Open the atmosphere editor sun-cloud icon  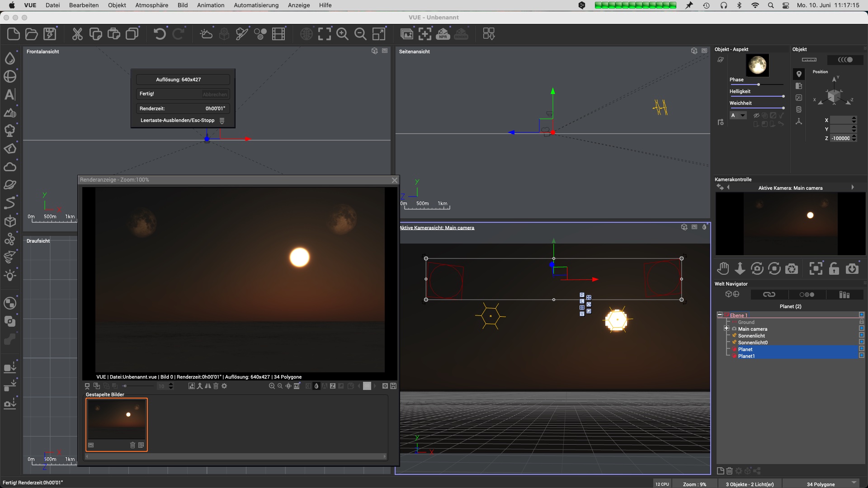(206, 34)
